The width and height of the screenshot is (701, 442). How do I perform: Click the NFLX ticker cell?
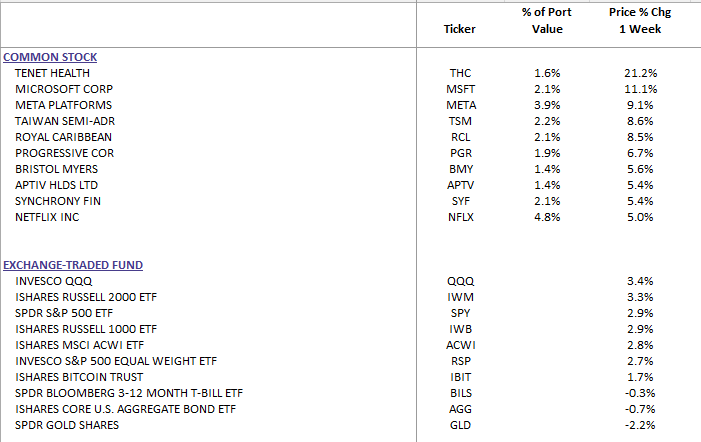click(459, 217)
